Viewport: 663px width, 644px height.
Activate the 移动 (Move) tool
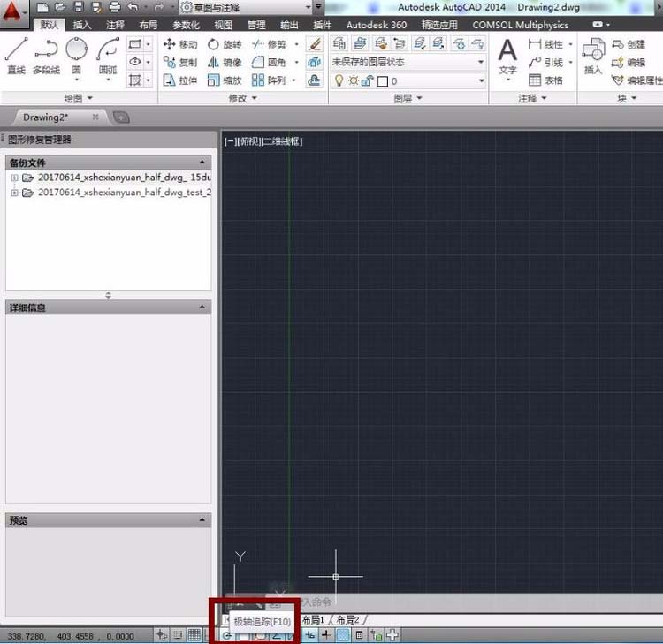(x=180, y=44)
